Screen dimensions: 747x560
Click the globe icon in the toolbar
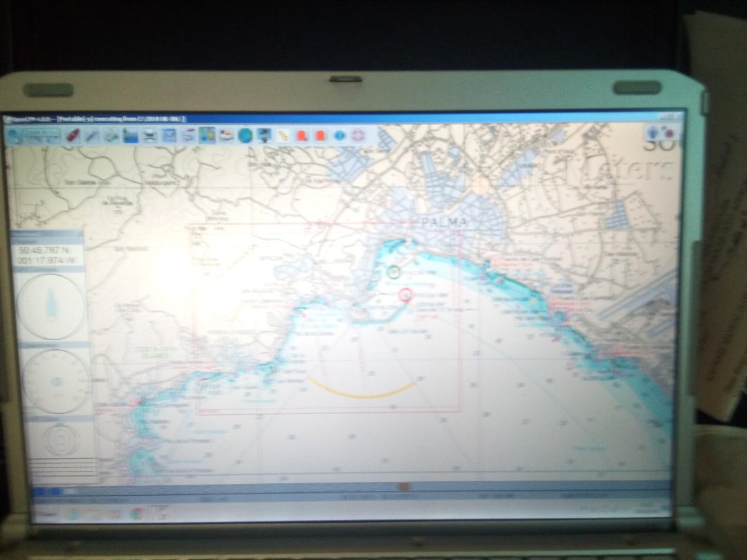(245, 136)
